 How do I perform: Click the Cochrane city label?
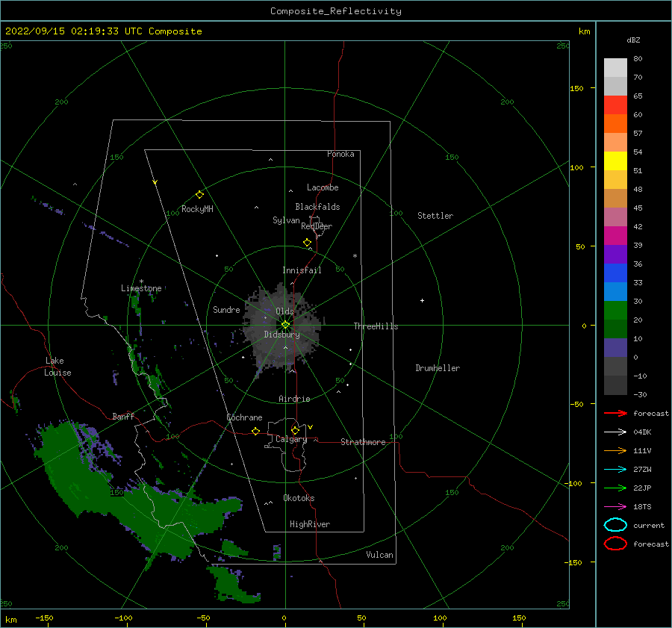coord(244,417)
